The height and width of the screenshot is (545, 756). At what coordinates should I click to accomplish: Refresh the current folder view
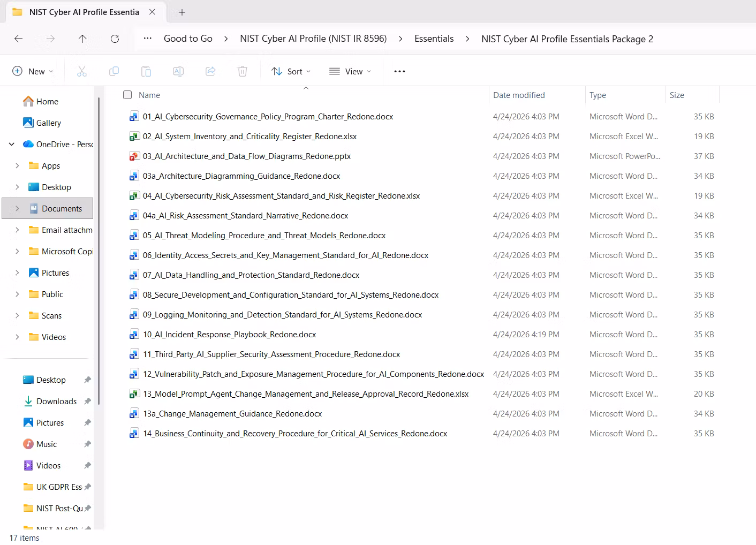[115, 39]
